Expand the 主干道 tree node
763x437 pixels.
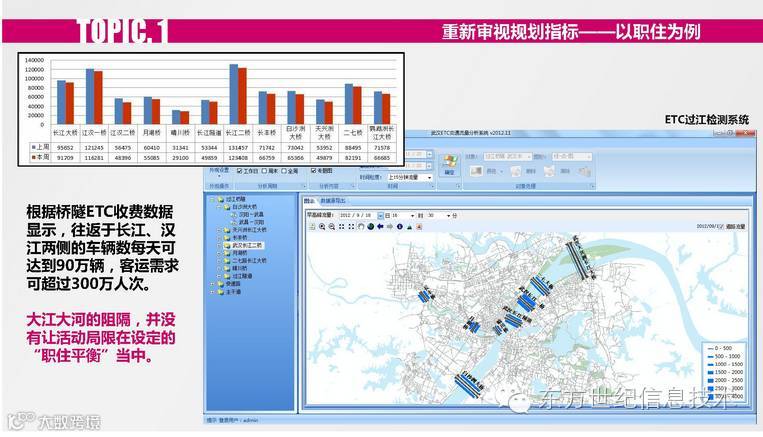pos(213,291)
